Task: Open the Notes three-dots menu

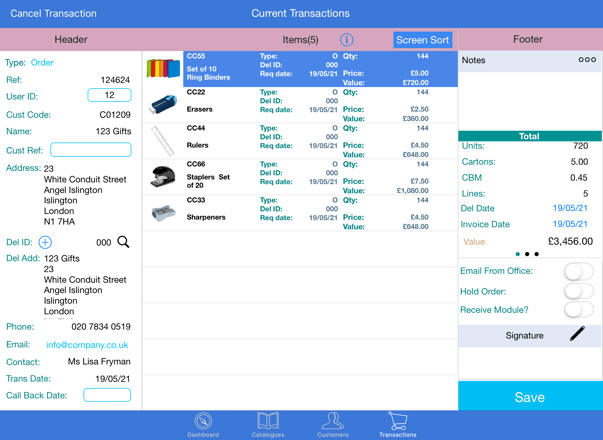Action: pyautogui.click(x=587, y=60)
